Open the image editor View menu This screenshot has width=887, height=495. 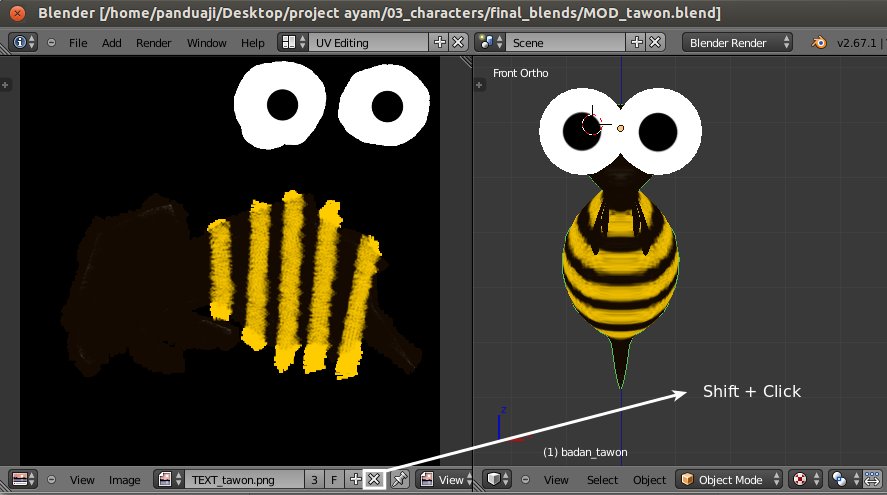(82, 480)
